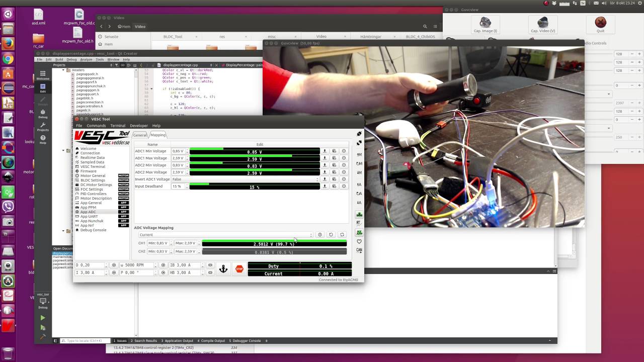Click the apply button next to IB brake current
Screen dimensions: 644x362
tap(210, 265)
